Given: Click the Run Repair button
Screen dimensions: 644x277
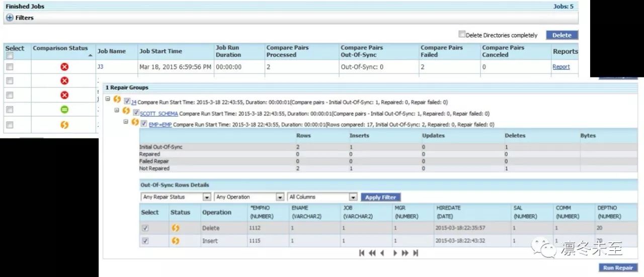Looking at the screenshot, I should pos(618,268).
